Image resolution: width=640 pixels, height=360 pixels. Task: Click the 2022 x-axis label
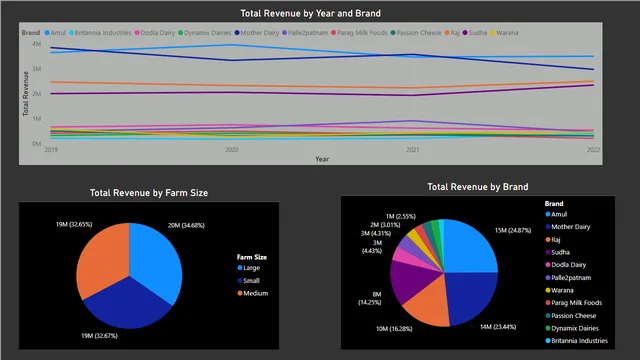pos(593,150)
